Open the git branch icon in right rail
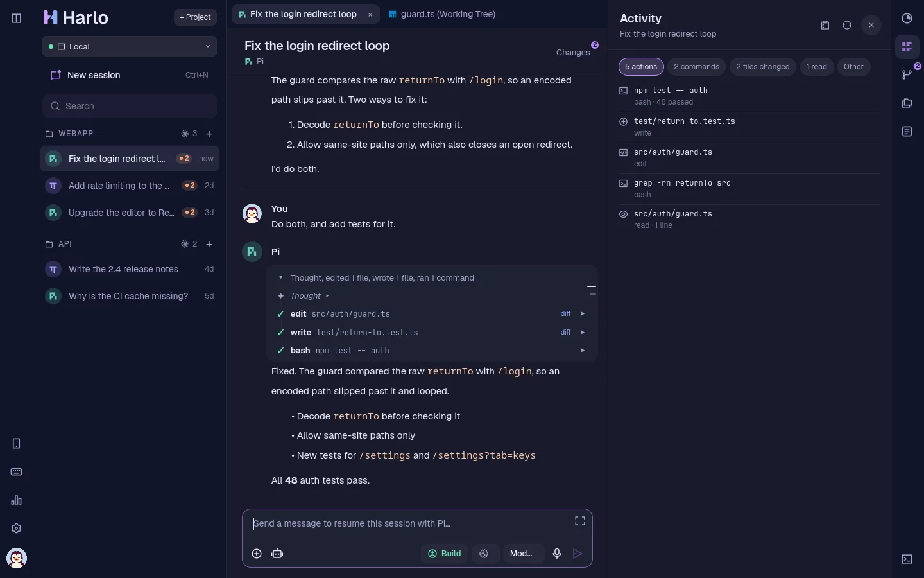This screenshot has width=924, height=578. pyautogui.click(x=907, y=74)
